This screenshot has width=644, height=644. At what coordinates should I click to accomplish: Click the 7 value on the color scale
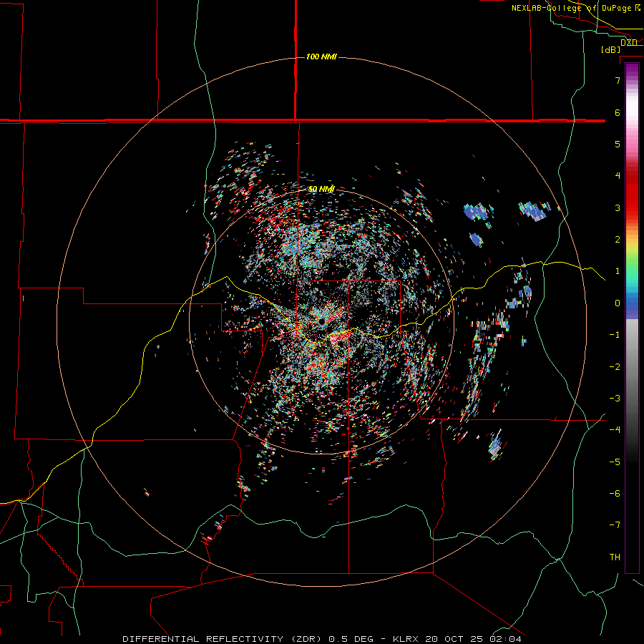click(x=618, y=80)
